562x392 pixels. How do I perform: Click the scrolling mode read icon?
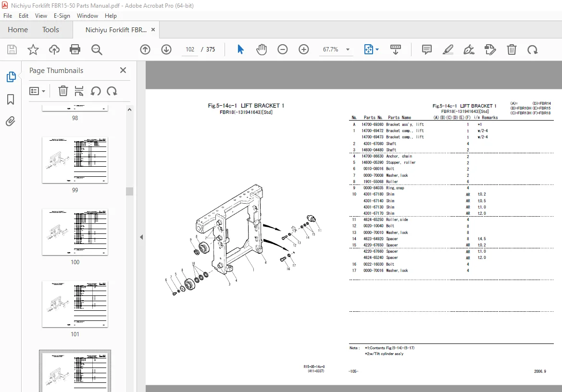pyautogui.click(x=395, y=49)
